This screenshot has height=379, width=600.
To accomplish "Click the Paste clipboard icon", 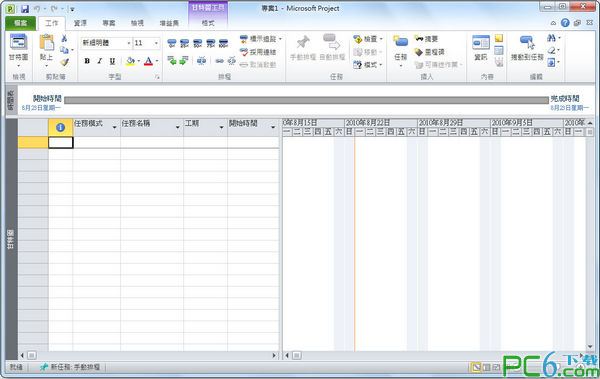I will 47,42.
